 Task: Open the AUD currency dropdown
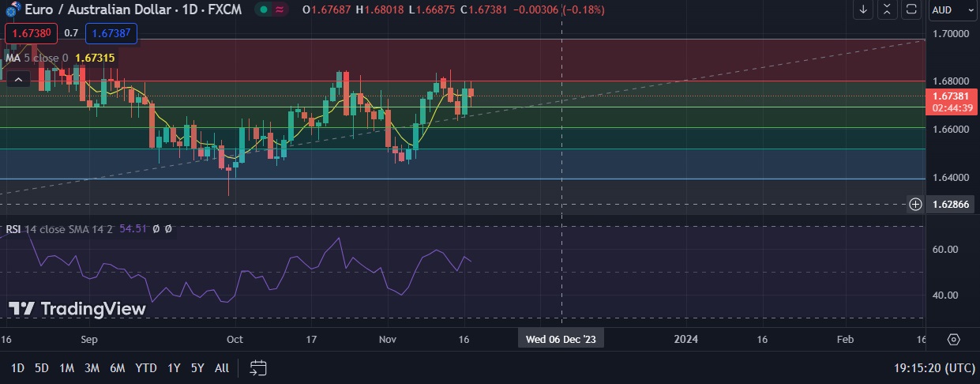coord(952,9)
